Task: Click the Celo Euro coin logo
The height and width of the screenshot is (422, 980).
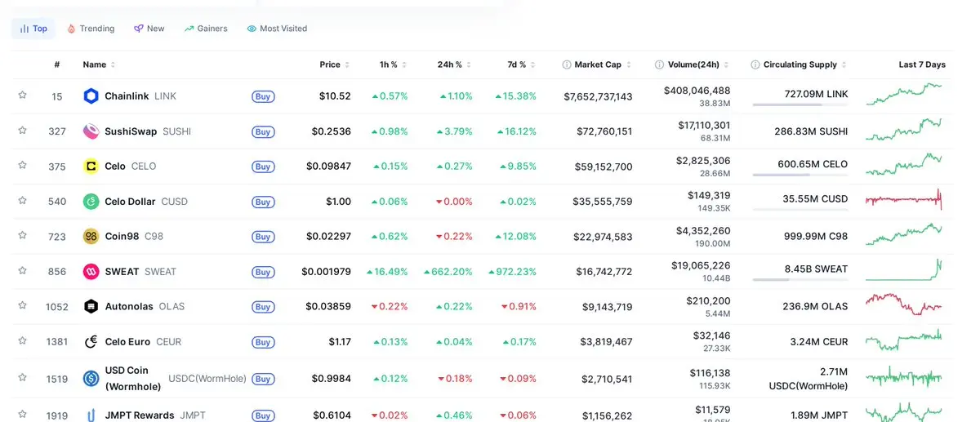Action: [x=91, y=342]
